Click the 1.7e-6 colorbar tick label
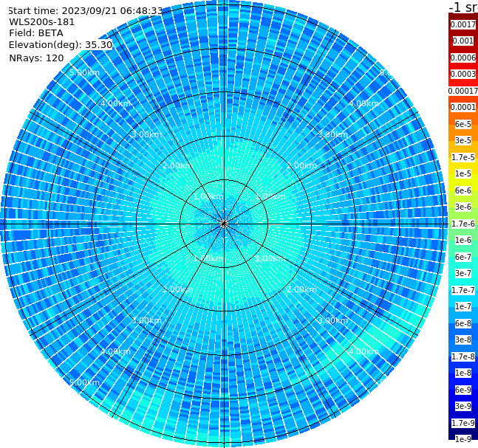Image resolution: width=478 pixels, height=448 pixels. tap(463, 224)
